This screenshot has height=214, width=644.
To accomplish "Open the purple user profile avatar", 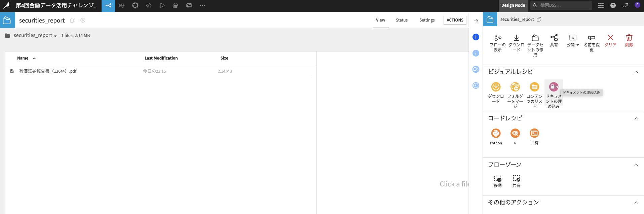I will 637,5.
